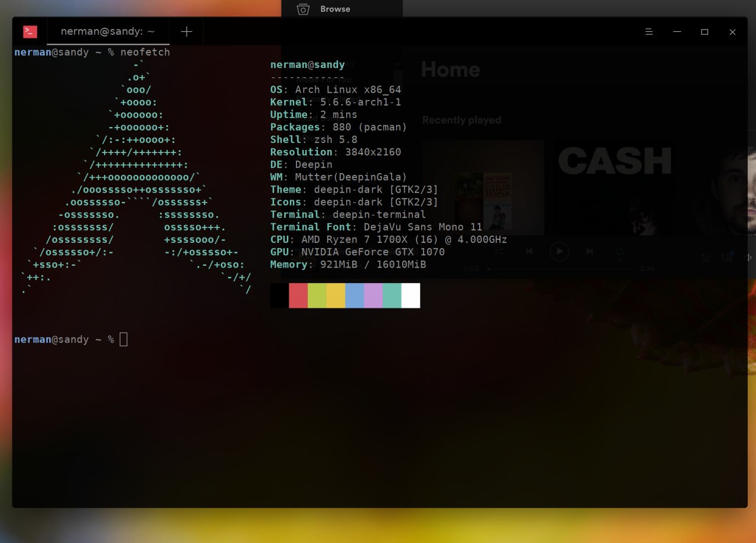Click the 'Icons: deepin-dark' line
This screenshot has width=756, height=543.
354,201
